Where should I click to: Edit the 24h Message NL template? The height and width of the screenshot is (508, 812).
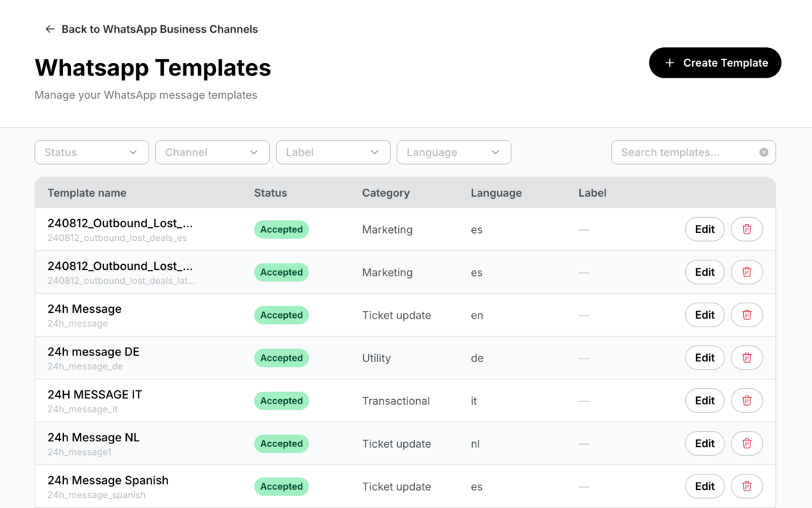point(704,443)
